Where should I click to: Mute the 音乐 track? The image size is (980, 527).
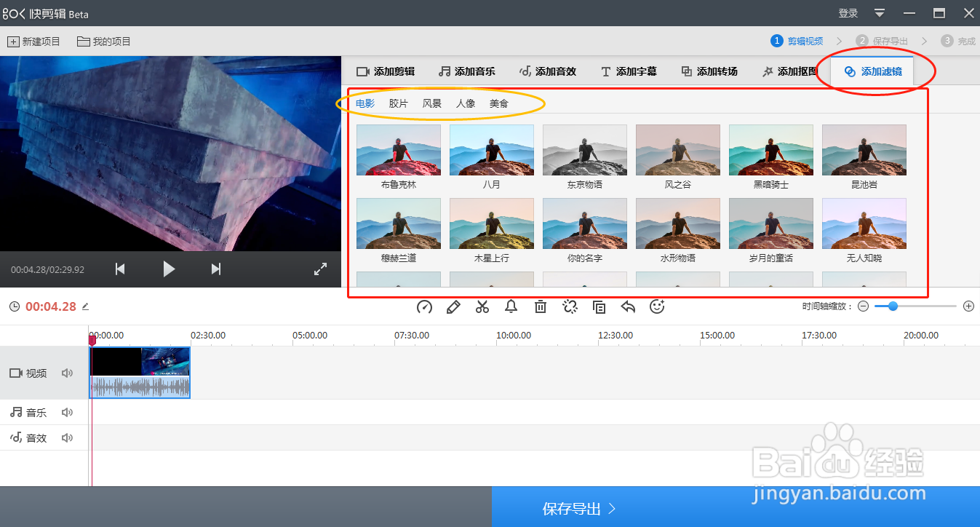[66, 412]
